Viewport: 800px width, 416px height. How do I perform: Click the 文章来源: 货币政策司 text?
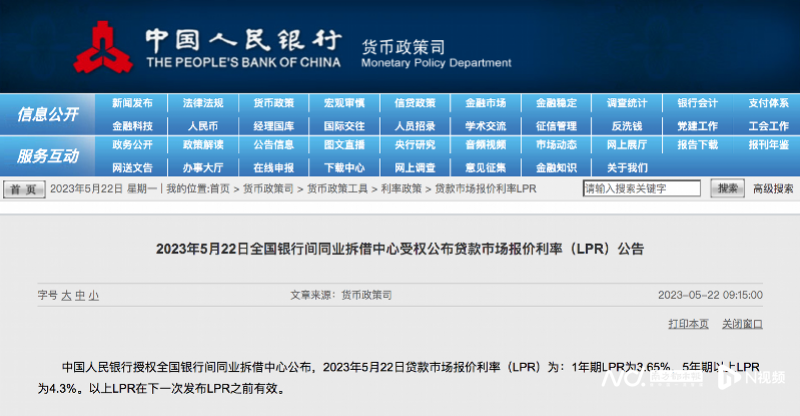coord(341,295)
